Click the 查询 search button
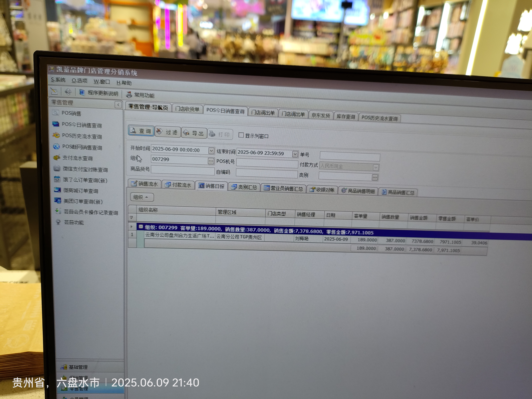532x399 pixels. [x=141, y=131]
